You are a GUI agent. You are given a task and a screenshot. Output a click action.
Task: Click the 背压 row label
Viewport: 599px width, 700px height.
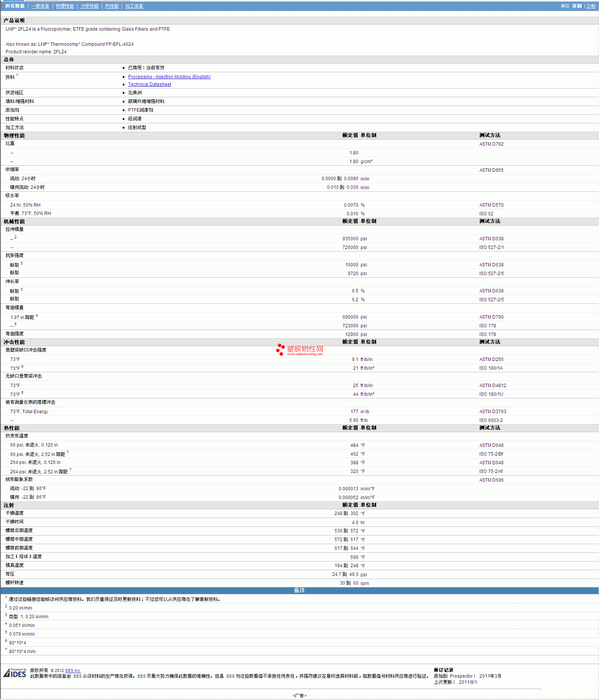click(10, 574)
